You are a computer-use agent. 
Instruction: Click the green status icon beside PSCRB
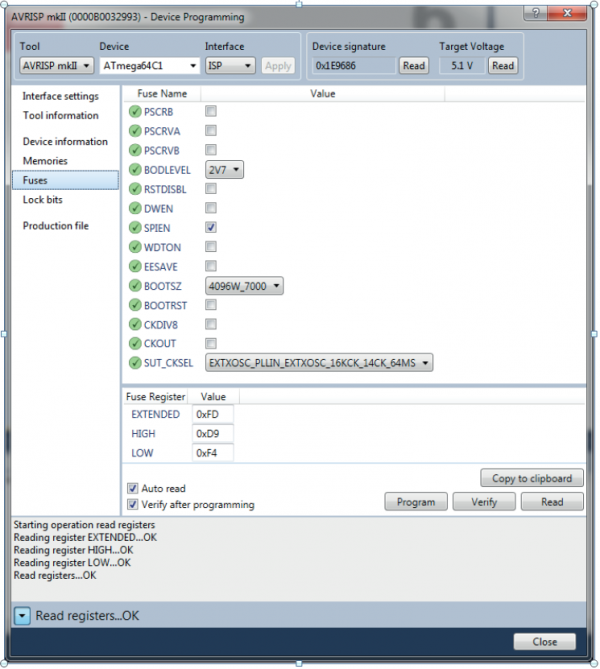coord(135,112)
